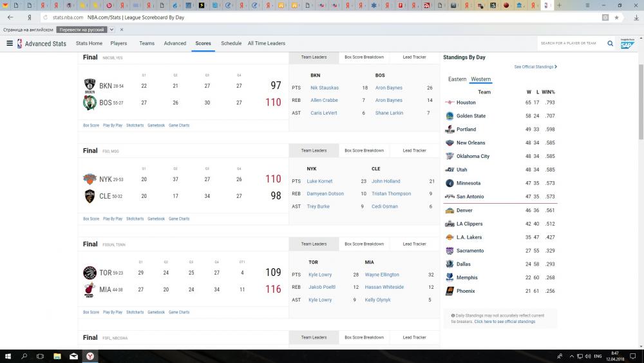Image resolution: width=644 pixels, height=363 pixels.
Task: Click the search for player or team field
Action: pyautogui.click(x=570, y=43)
